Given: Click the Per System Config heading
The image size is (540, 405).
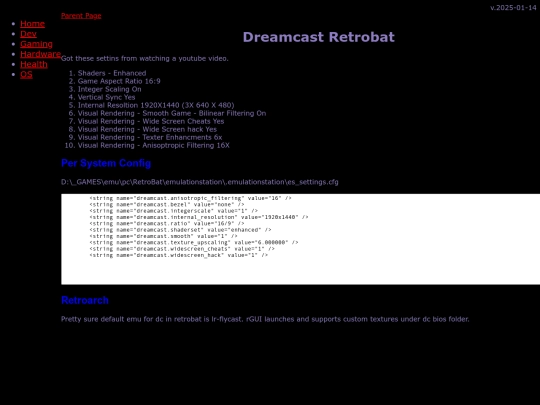Looking at the screenshot, I should pos(106,163).
